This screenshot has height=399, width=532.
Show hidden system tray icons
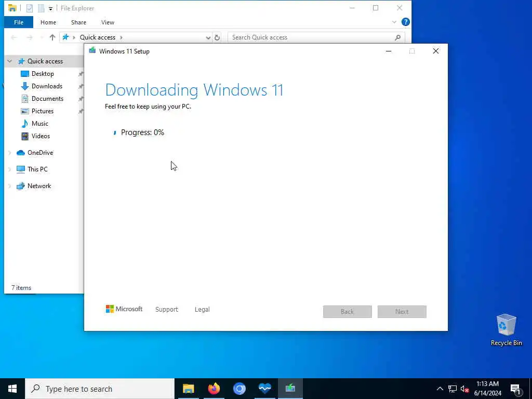440,389
